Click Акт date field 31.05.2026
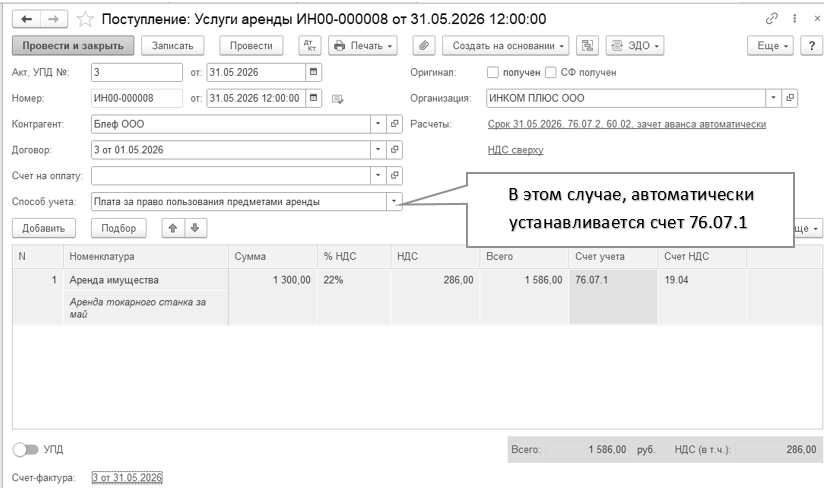This screenshot has height=504, width=834. [x=256, y=72]
